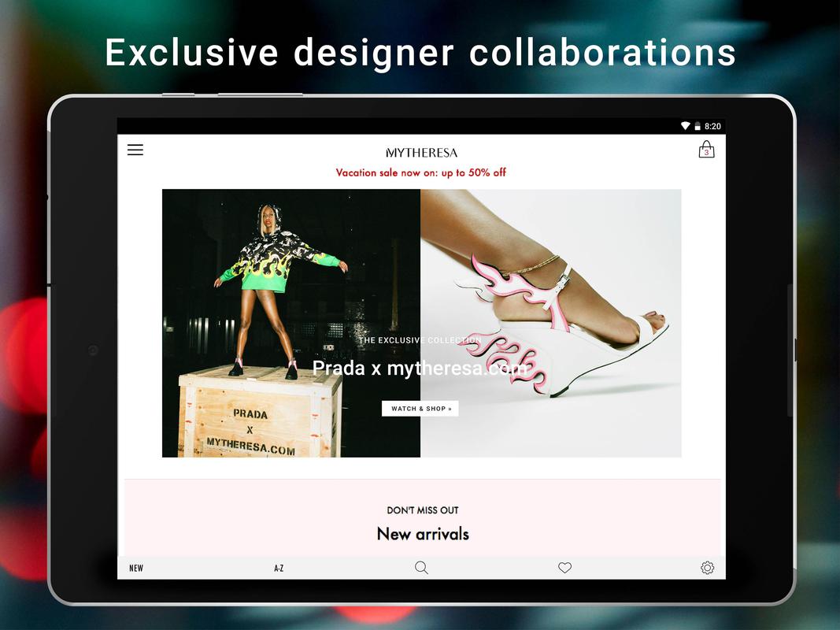Tap the WATCH & SHOP button
Screen dimensions: 840x630
point(420,409)
